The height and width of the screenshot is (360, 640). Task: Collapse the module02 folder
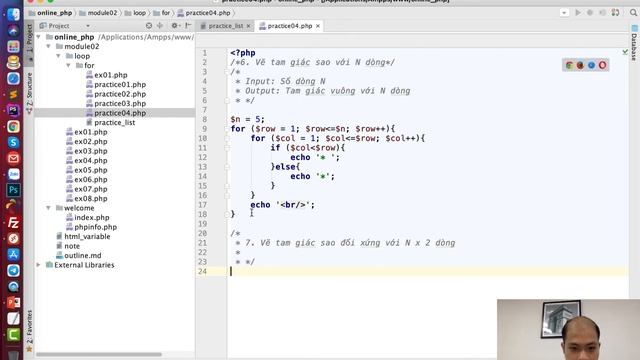(x=49, y=46)
